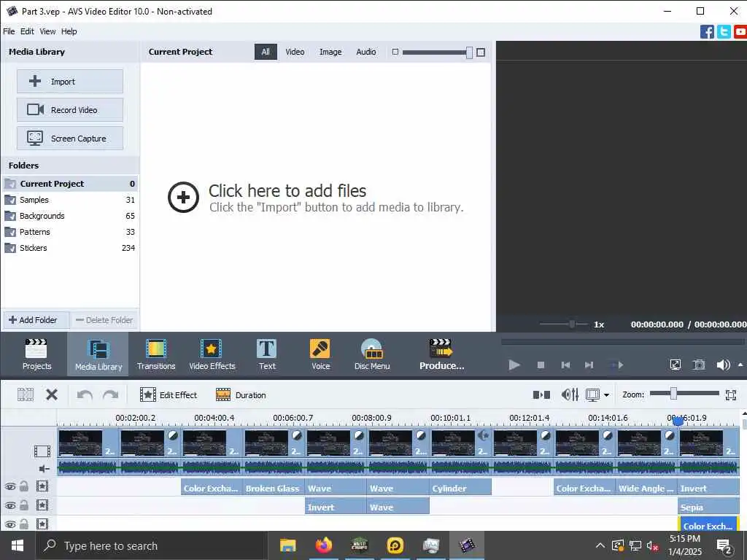Play the preview video

point(514,365)
